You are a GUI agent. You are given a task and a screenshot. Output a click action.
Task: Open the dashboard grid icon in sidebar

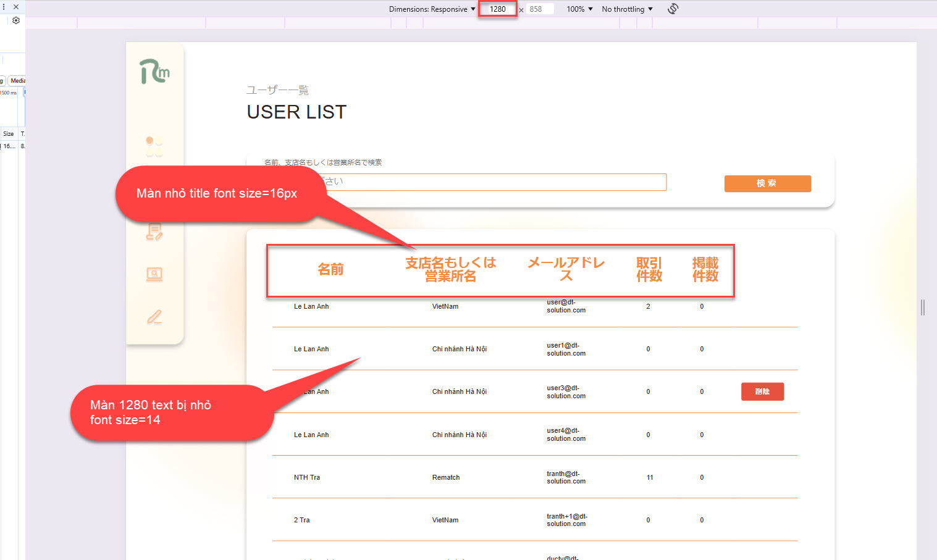154,146
